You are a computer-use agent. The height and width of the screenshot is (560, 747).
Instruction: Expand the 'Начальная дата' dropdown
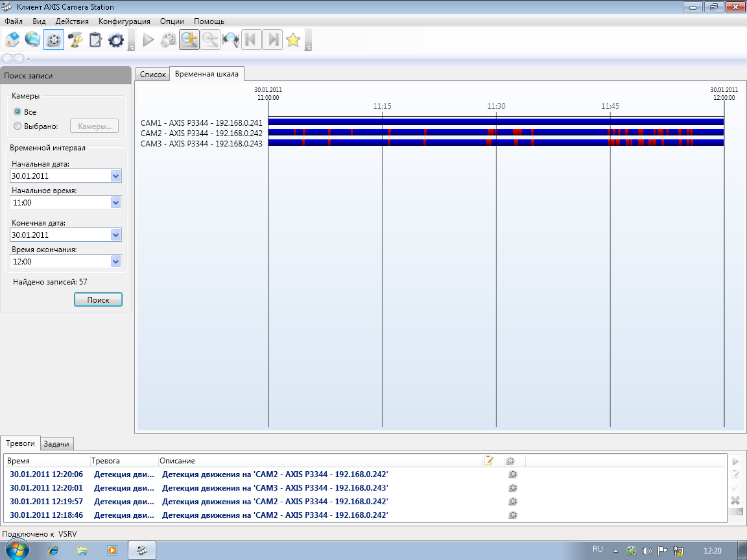115,176
